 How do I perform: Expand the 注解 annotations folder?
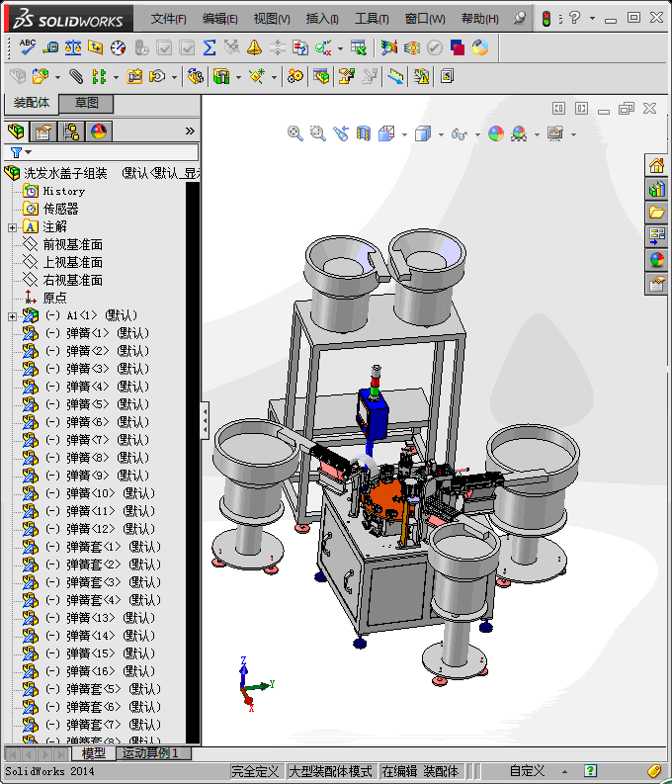[x=13, y=228]
